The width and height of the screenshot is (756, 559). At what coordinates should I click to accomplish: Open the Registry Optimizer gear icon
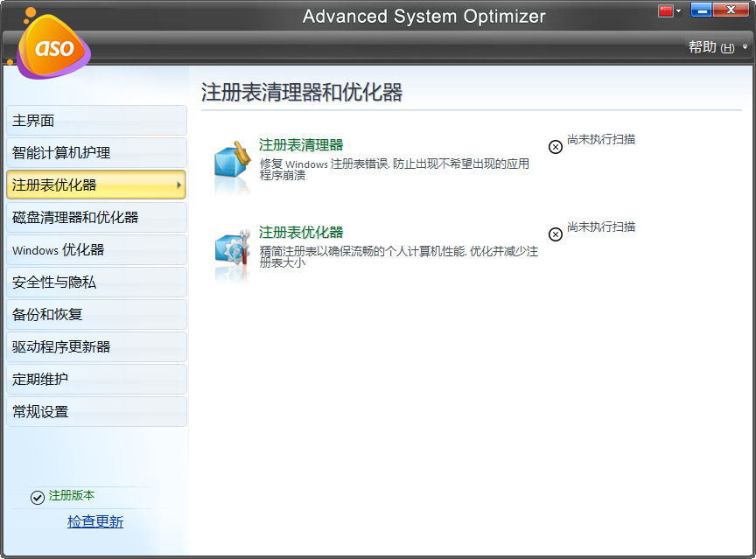(233, 248)
